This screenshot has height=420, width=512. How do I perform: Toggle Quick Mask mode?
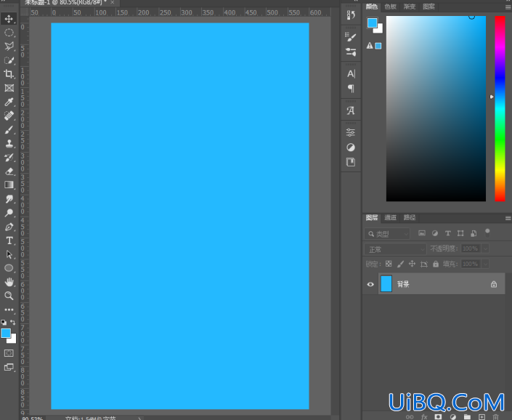click(x=9, y=353)
